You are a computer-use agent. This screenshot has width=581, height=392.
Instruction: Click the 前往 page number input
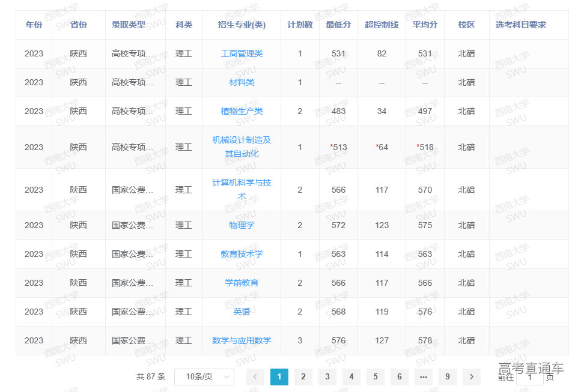click(529, 378)
